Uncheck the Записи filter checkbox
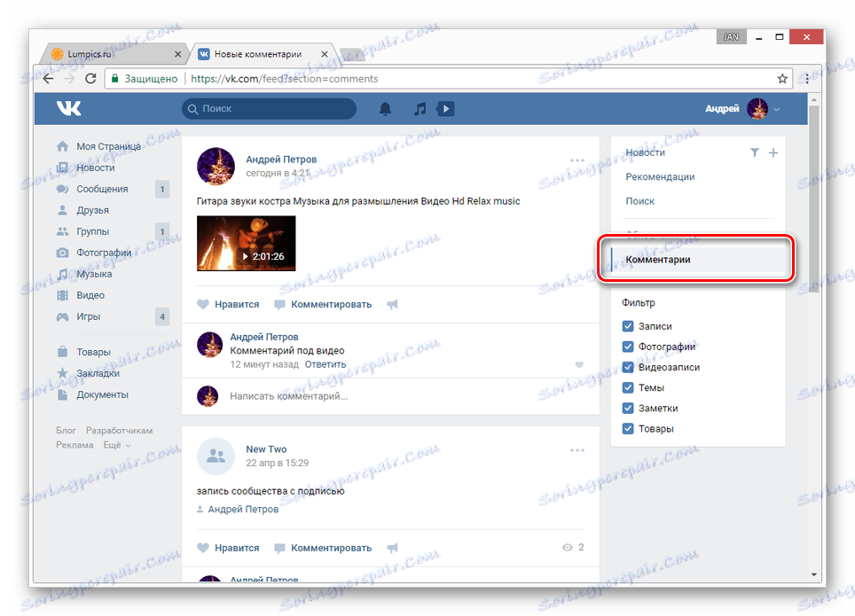The width and height of the screenshot is (855, 616). (628, 326)
